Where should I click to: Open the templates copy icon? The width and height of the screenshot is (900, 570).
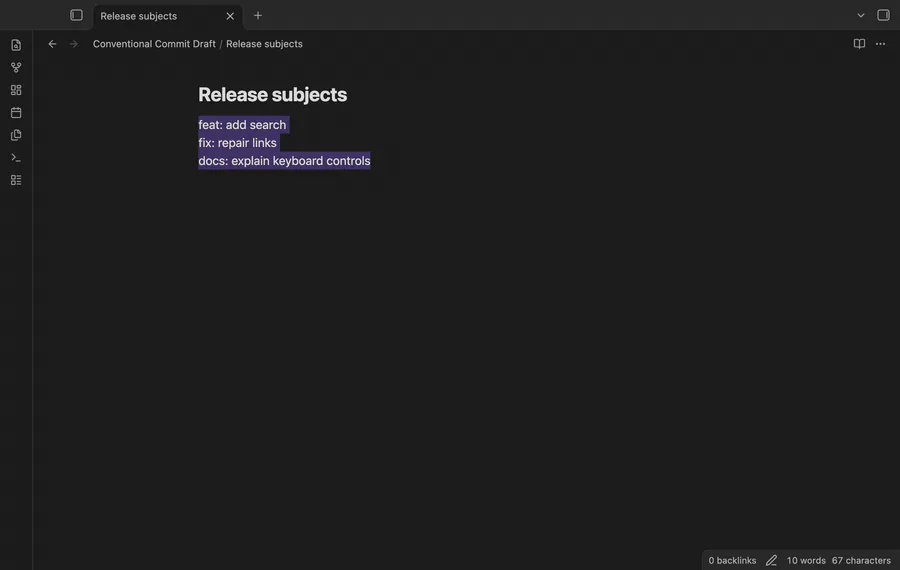coord(16,135)
